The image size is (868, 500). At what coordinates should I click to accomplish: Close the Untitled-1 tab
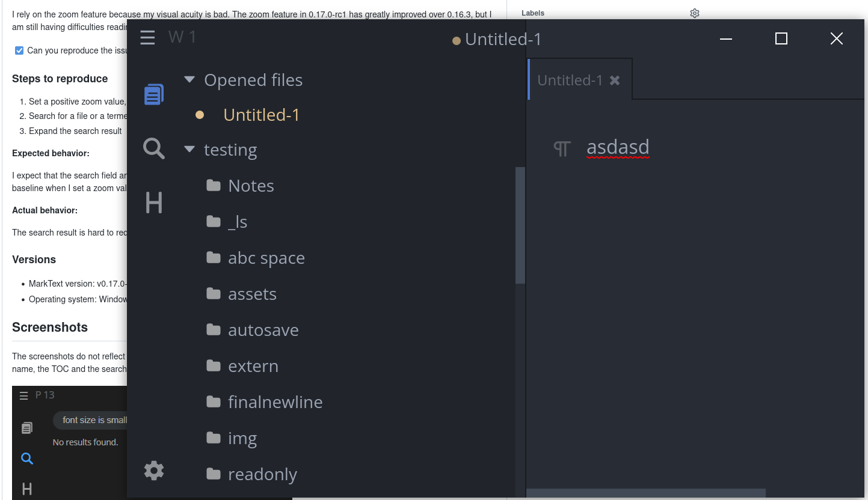(614, 79)
